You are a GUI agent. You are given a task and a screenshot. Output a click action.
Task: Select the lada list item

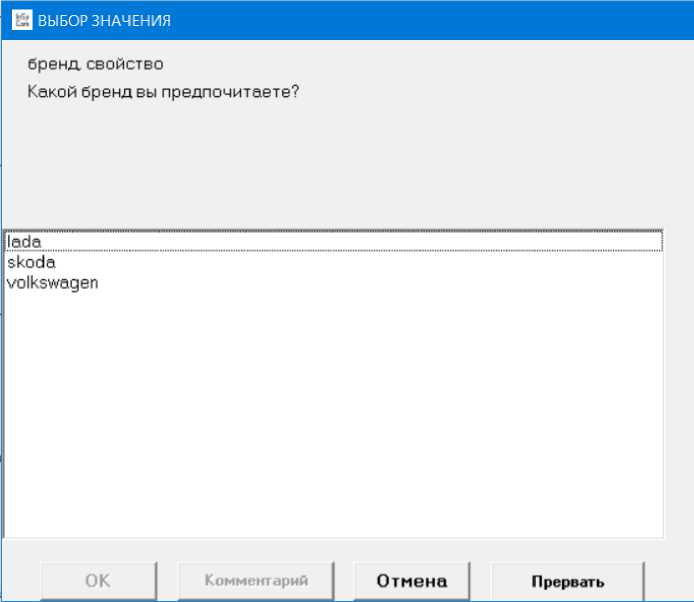tap(333, 242)
